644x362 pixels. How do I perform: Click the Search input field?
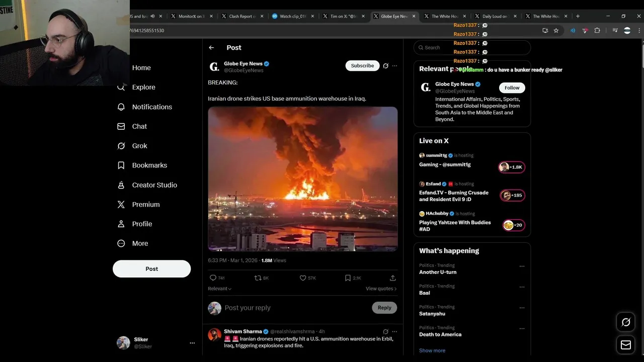click(472, 48)
